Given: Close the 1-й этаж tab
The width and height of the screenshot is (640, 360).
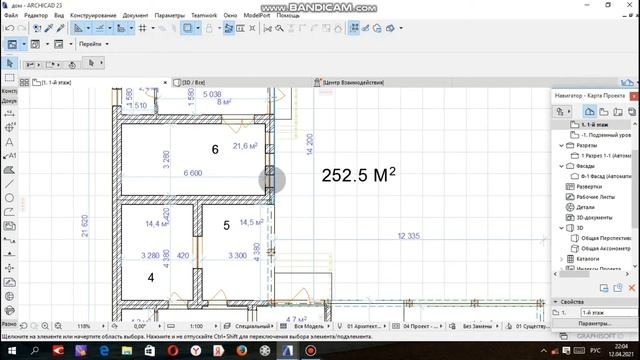Looking at the screenshot, I should tap(165, 82).
